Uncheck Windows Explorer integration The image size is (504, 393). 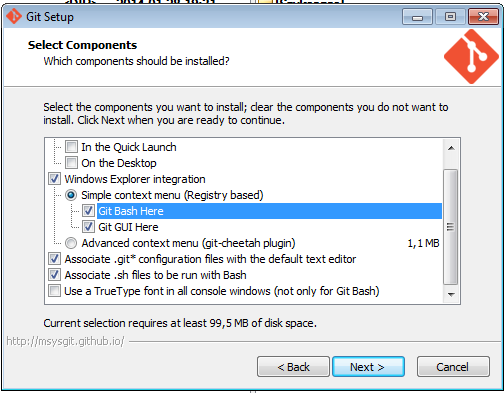[54, 179]
